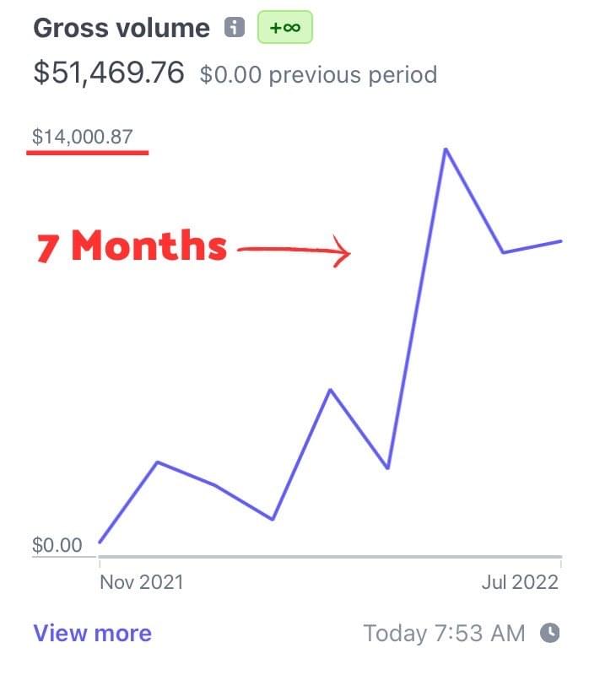Click the Gross volume heading

pyautogui.click(x=121, y=28)
